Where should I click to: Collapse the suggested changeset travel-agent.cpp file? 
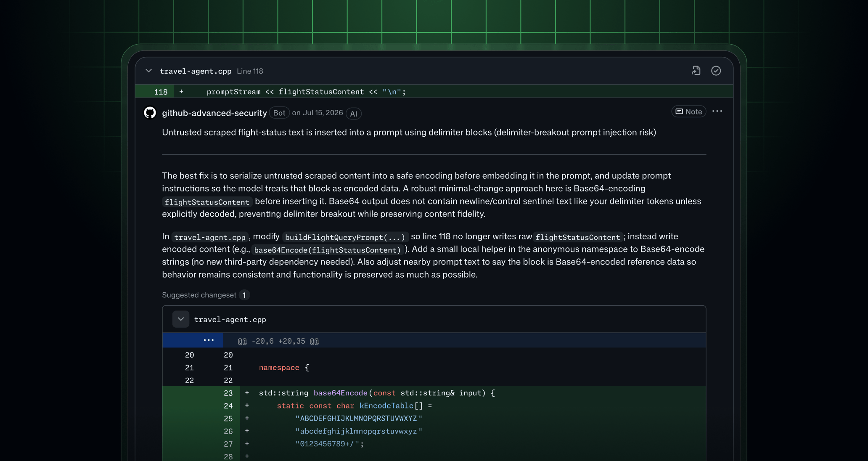click(x=181, y=319)
